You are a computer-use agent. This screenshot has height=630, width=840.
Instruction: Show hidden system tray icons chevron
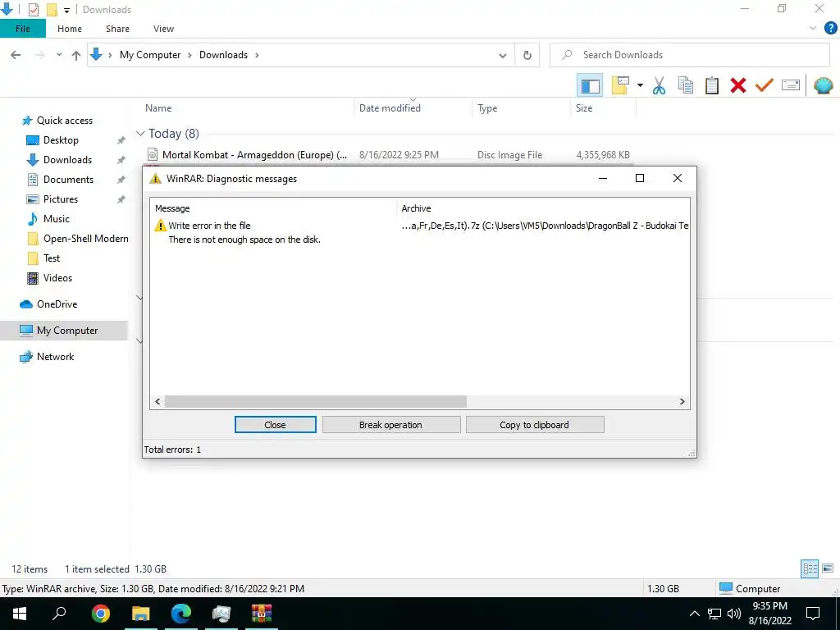[x=694, y=614]
